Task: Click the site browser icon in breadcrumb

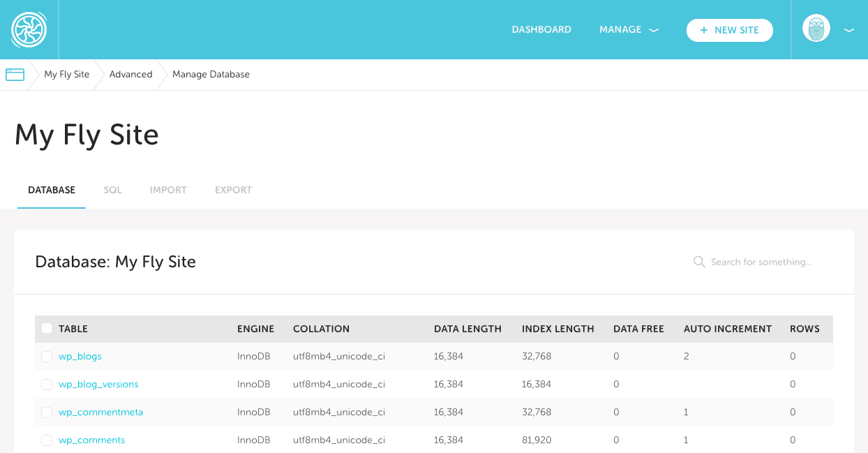Action: pyautogui.click(x=15, y=75)
